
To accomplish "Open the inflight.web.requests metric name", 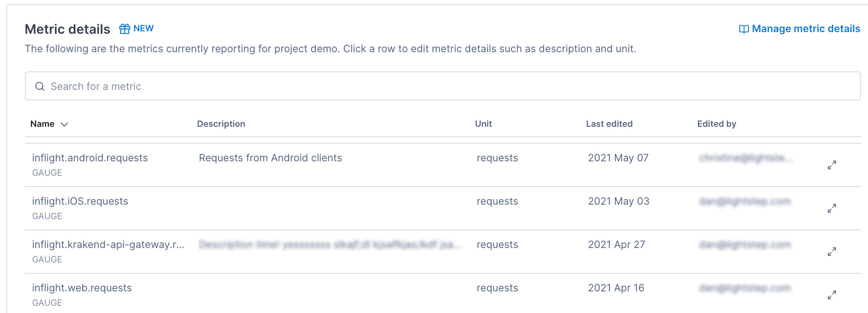I will click(82, 288).
